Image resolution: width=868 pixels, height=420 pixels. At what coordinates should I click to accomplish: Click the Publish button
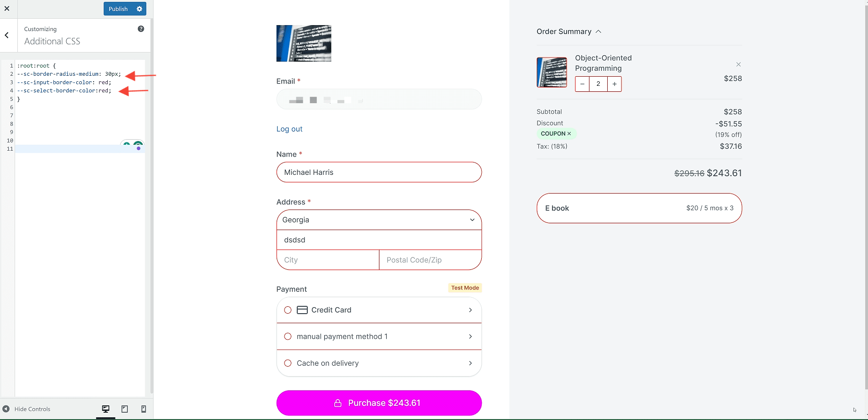[118, 9]
